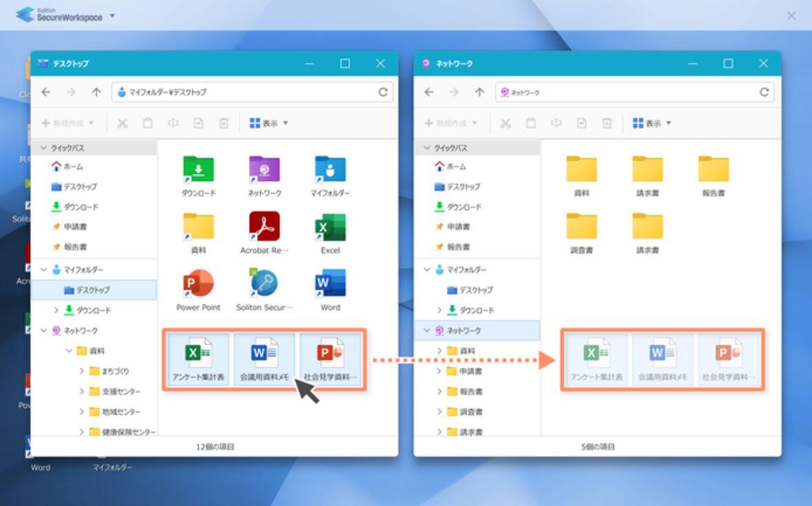Collapse 資料 tree node in デスクトップ window
Viewport: 812px width, 506px height.
coord(69,351)
